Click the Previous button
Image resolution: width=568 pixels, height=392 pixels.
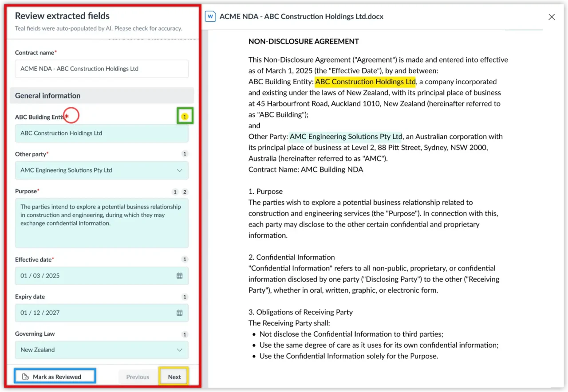tap(138, 377)
